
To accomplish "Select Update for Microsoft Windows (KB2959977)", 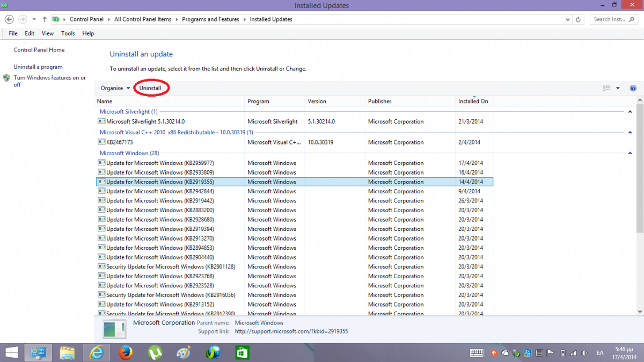I will point(294,163).
